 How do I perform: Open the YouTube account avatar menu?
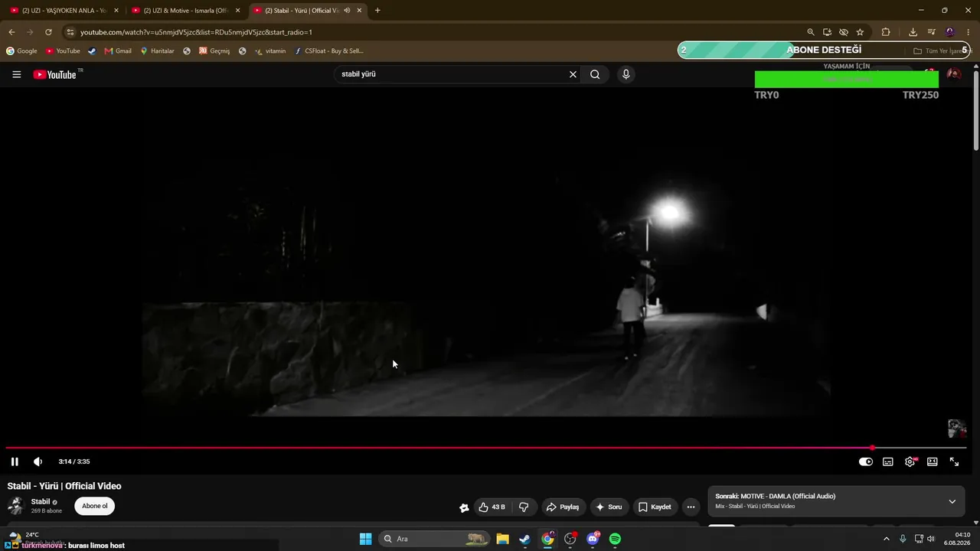(x=954, y=74)
